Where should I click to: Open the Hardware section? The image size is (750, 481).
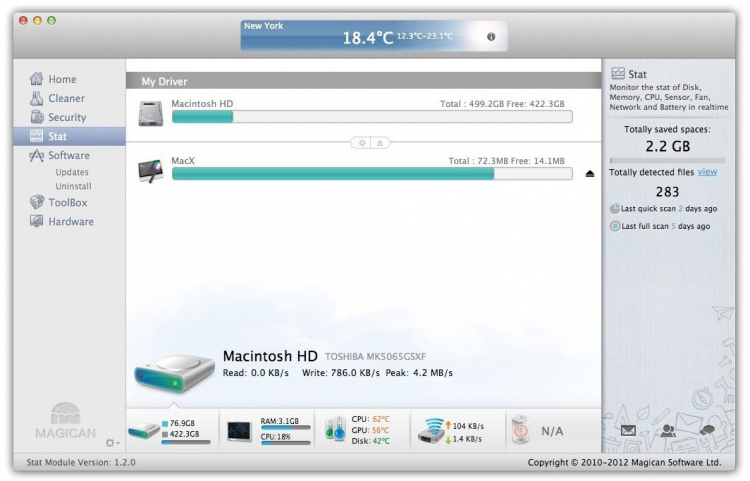pos(69,221)
